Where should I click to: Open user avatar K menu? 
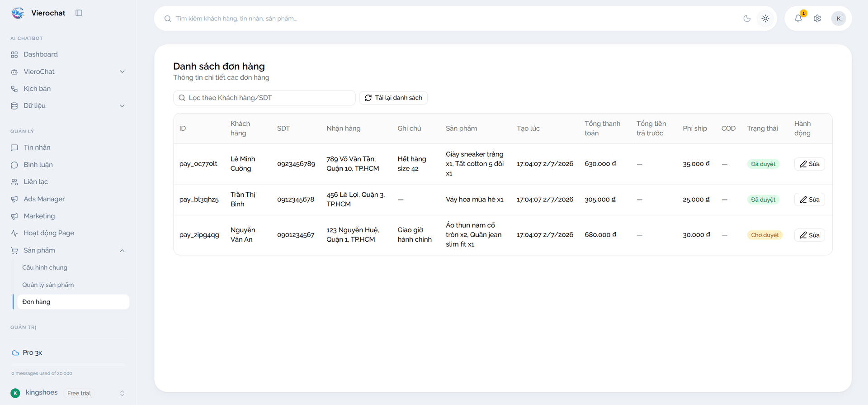click(838, 19)
